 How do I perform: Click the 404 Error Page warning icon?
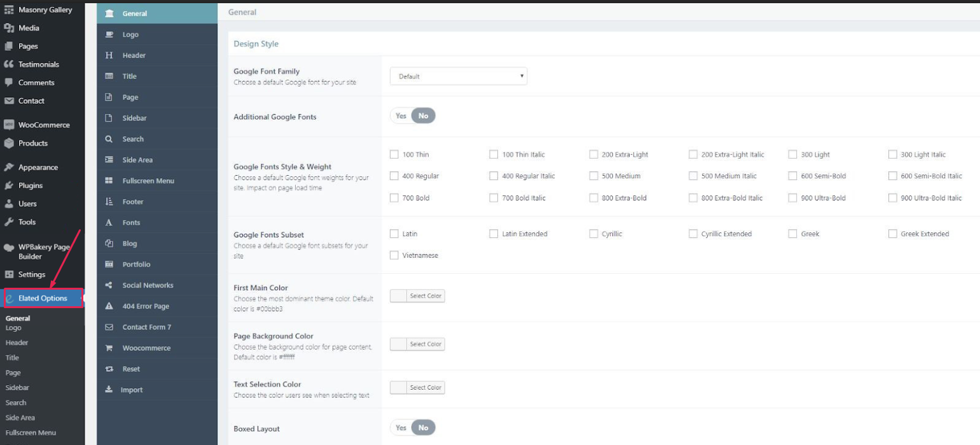tap(109, 306)
